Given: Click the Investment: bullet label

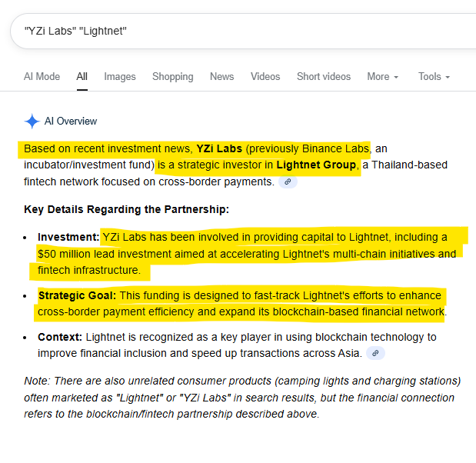Looking at the screenshot, I should (68, 237).
